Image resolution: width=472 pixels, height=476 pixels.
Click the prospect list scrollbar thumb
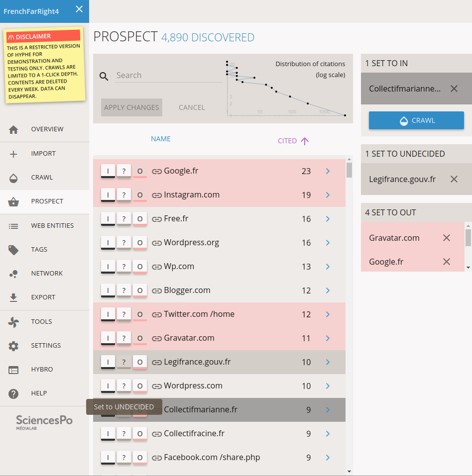click(349, 170)
